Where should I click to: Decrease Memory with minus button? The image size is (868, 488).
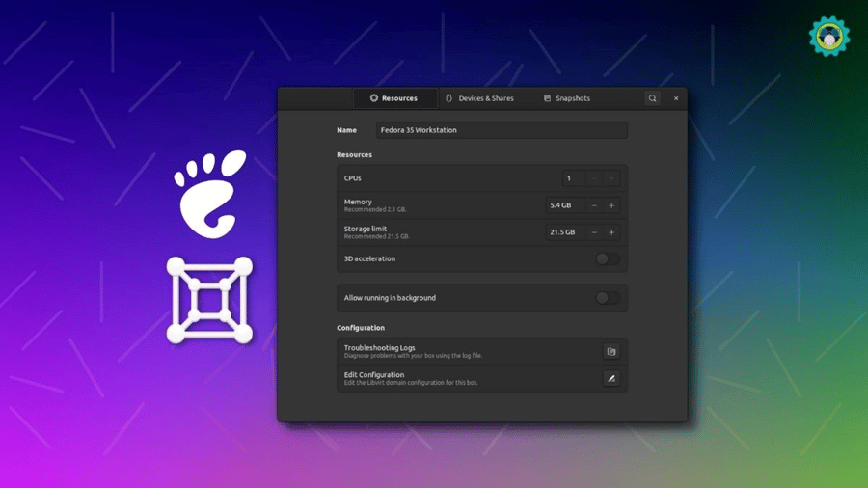coord(594,205)
